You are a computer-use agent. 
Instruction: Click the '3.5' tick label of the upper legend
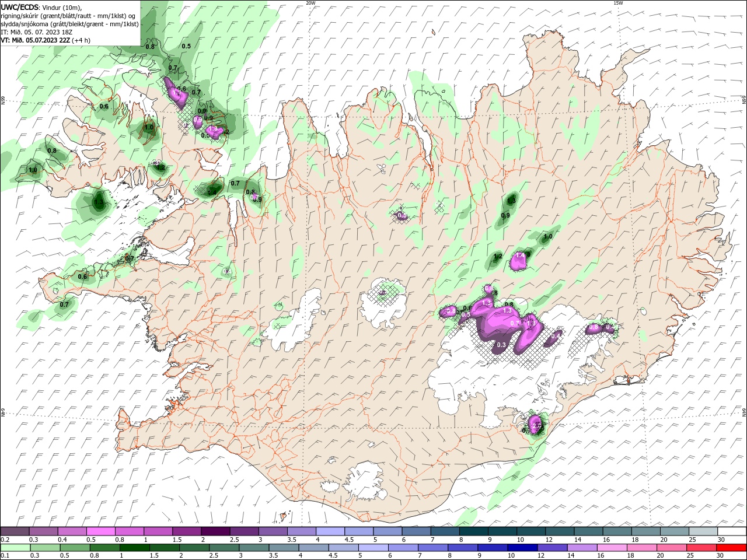click(x=291, y=540)
